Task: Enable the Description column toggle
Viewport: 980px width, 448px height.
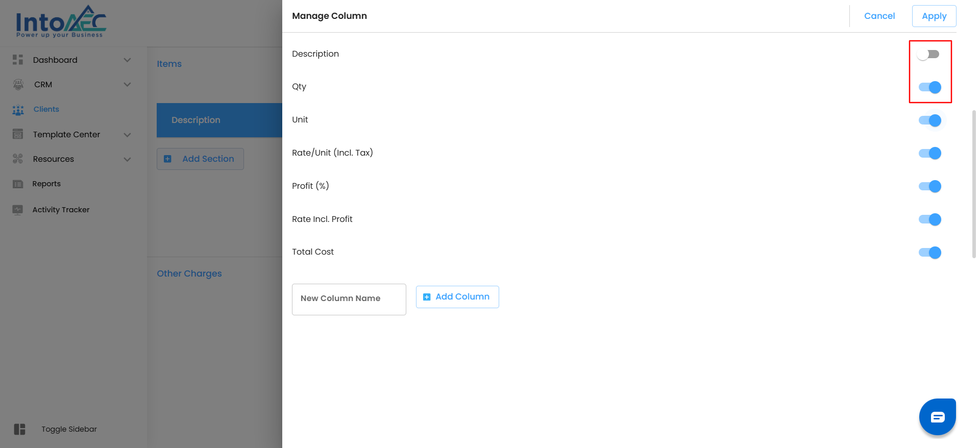Action: pyautogui.click(x=928, y=54)
